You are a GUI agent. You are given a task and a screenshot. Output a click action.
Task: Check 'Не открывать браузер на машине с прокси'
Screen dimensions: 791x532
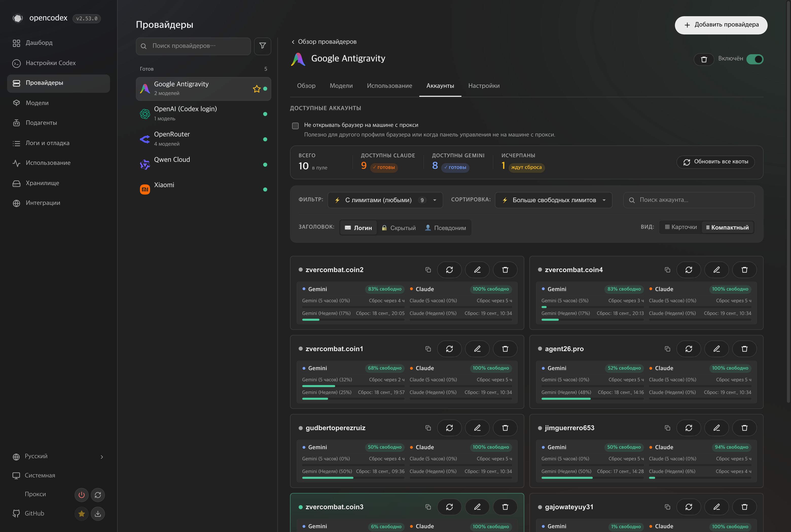coord(295,126)
